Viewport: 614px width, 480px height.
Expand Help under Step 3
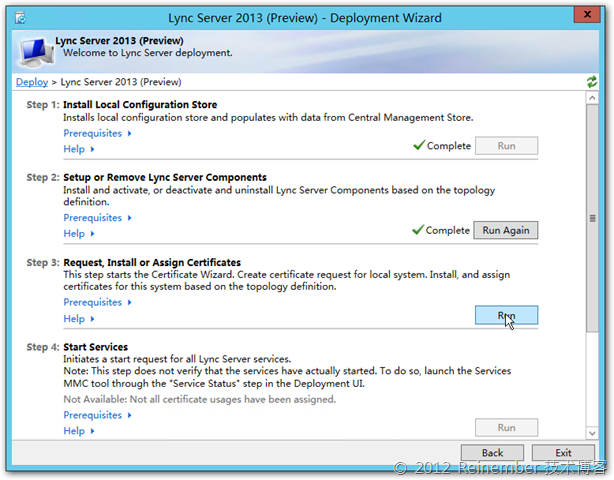[79, 319]
